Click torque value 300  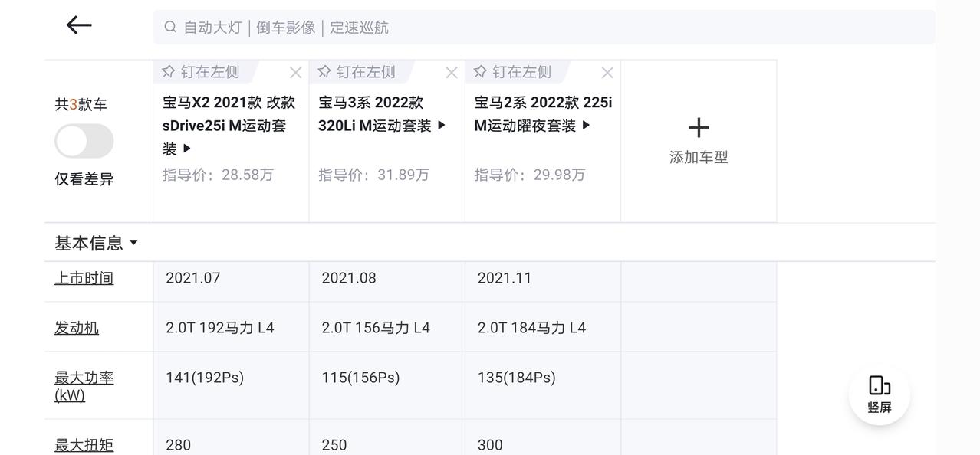click(490, 445)
